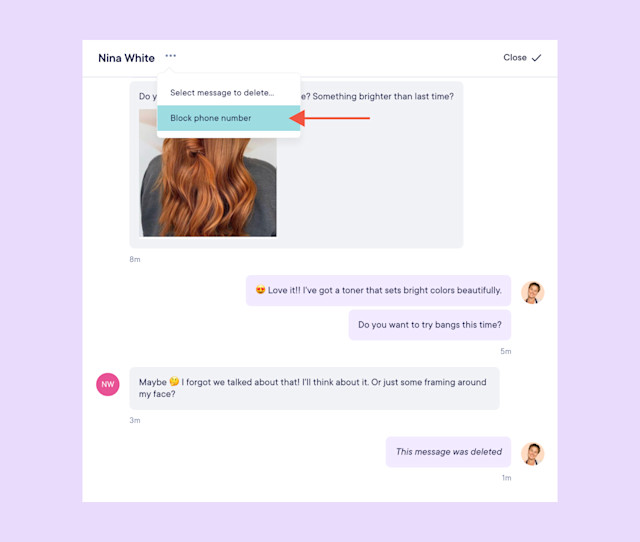640x542 pixels.
Task: Click the 8m timestamp under photo message
Action: click(135, 259)
